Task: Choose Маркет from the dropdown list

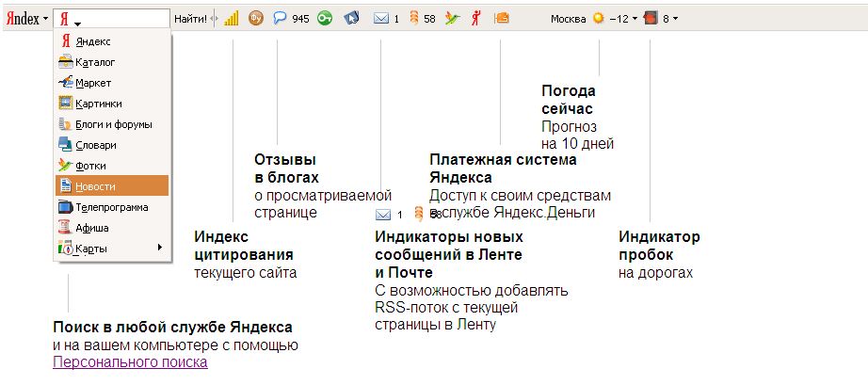Action: 112,83
